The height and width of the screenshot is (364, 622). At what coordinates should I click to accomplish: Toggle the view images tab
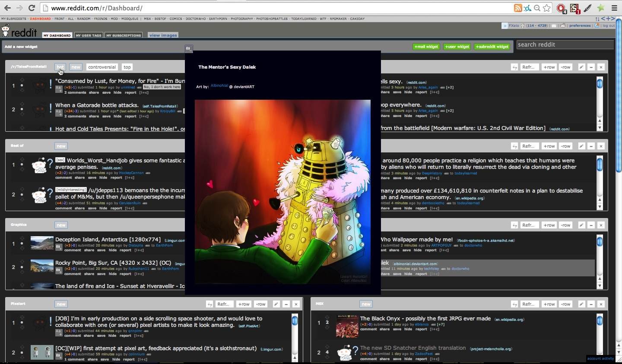click(163, 35)
